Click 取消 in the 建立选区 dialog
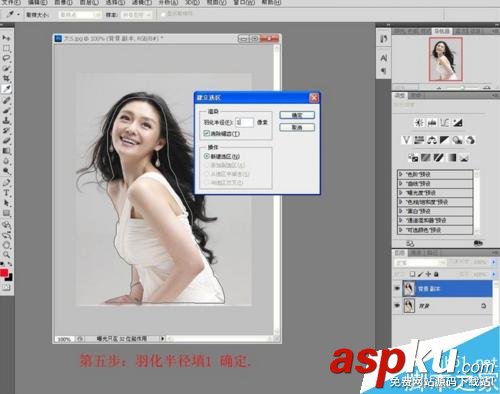This screenshot has height=394, width=500. 297,127
